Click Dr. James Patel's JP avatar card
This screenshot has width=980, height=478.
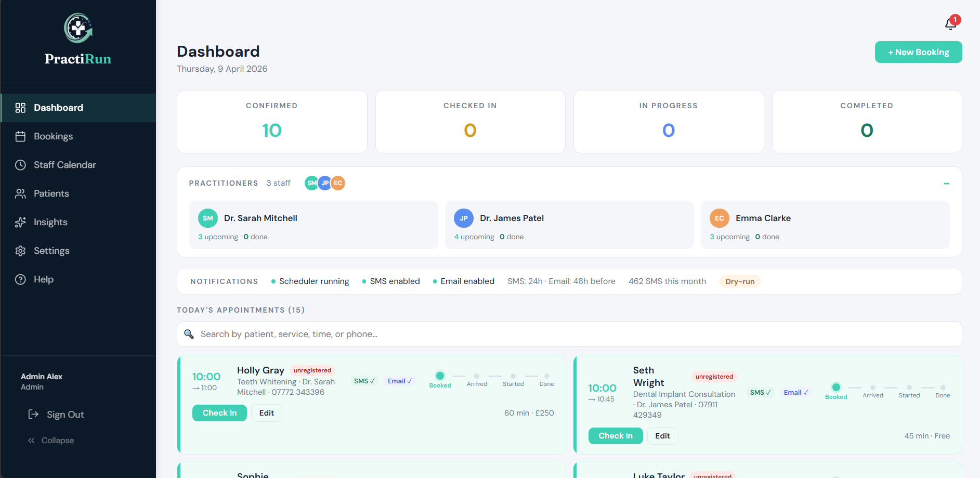pos(464,218)
